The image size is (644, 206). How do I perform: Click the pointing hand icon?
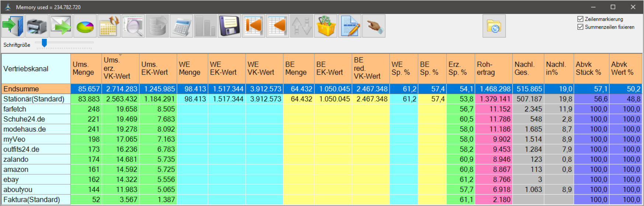(x=373, y=26)
